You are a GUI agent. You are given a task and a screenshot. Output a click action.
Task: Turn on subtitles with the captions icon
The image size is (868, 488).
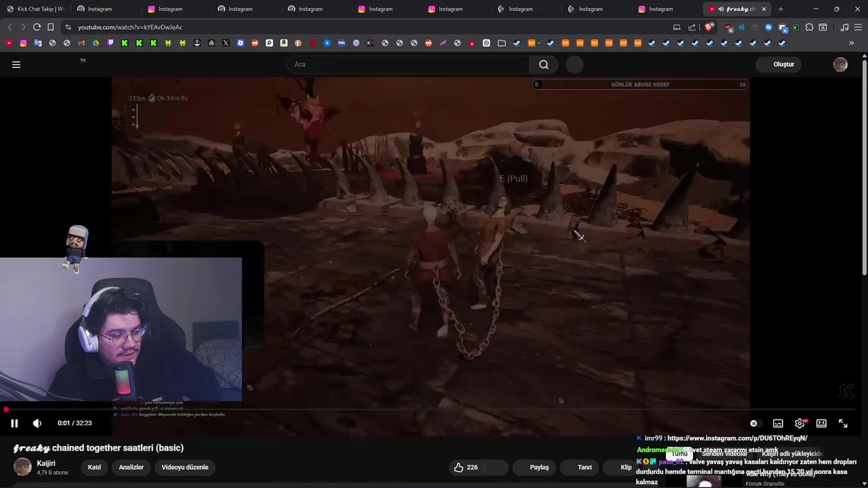(x=778, y=423)
